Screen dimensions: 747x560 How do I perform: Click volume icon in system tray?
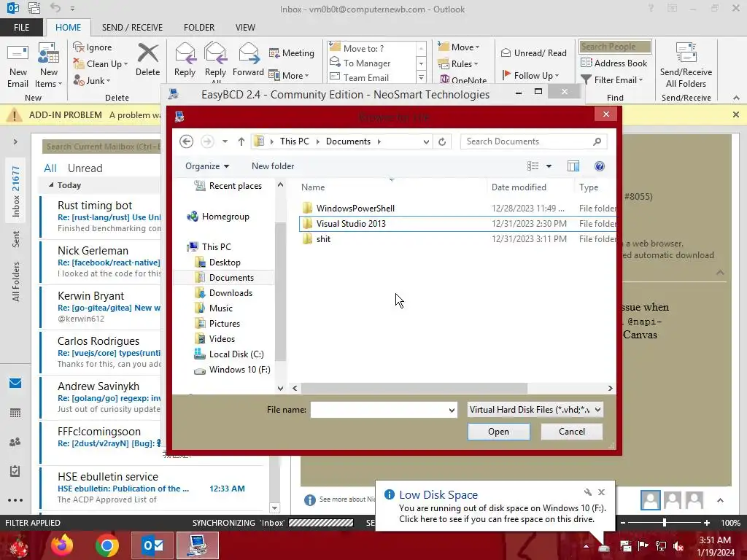click(678, 545)
